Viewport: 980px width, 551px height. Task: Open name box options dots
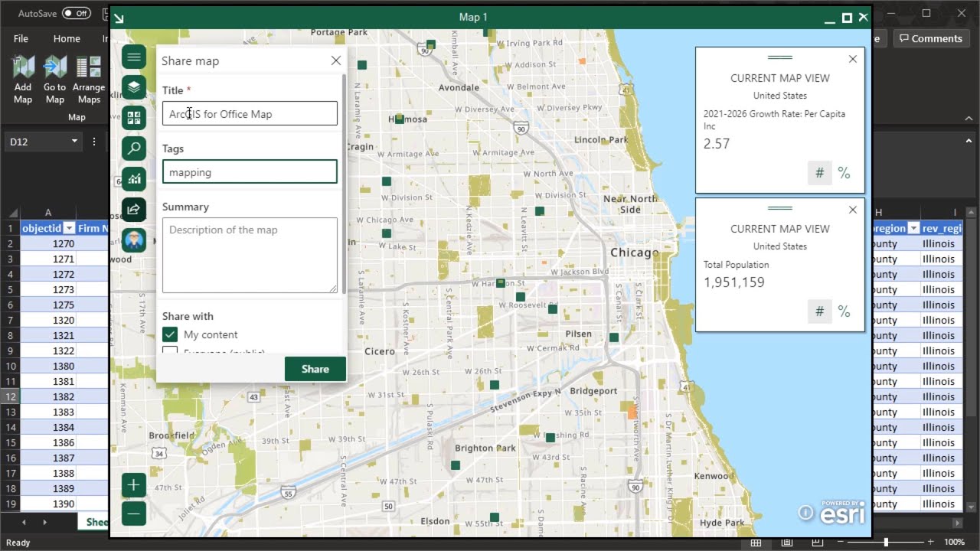tap(94, 142)
